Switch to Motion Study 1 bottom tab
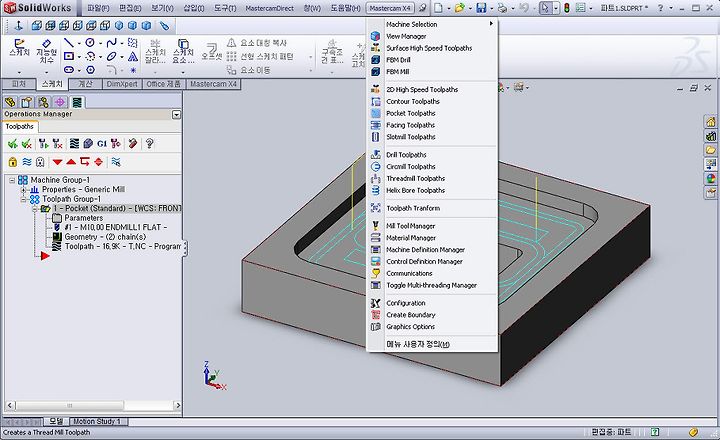 96,421
